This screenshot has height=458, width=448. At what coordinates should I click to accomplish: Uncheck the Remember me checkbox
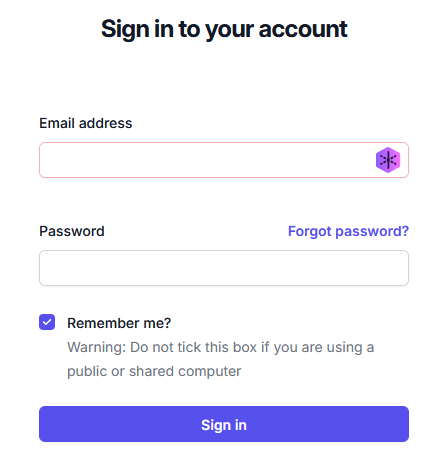click(x=47, y=322)
